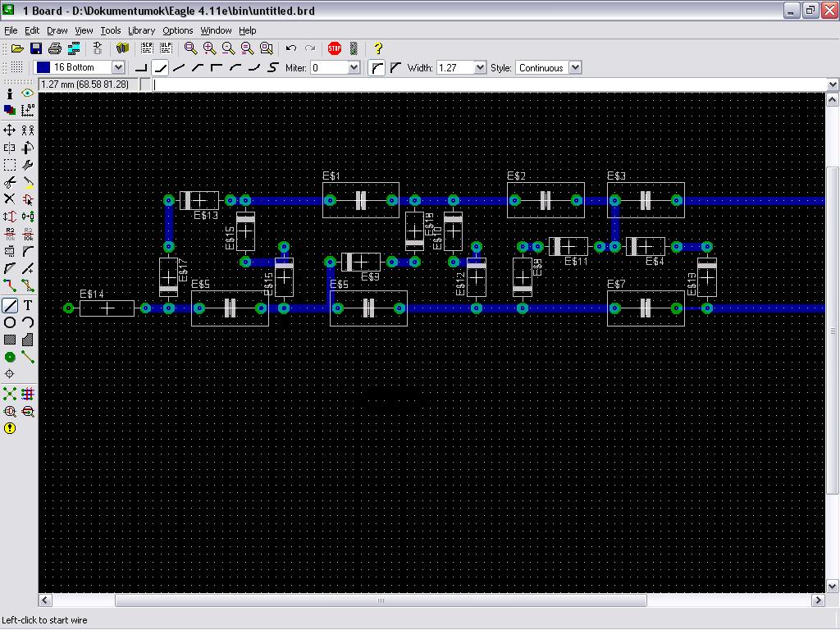Select a zoom area with the window magnifier
The height and width of the screenshot is (630, 840).
pos(267,48)
